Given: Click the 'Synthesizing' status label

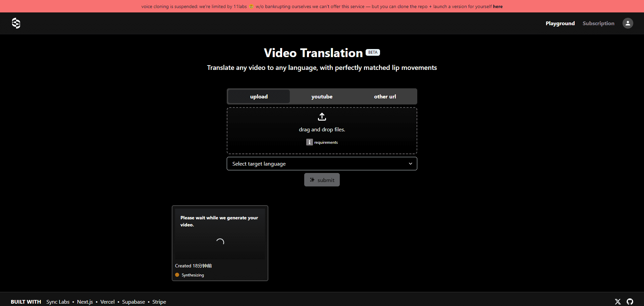Looking at the screenshot, I should (193, 275).
